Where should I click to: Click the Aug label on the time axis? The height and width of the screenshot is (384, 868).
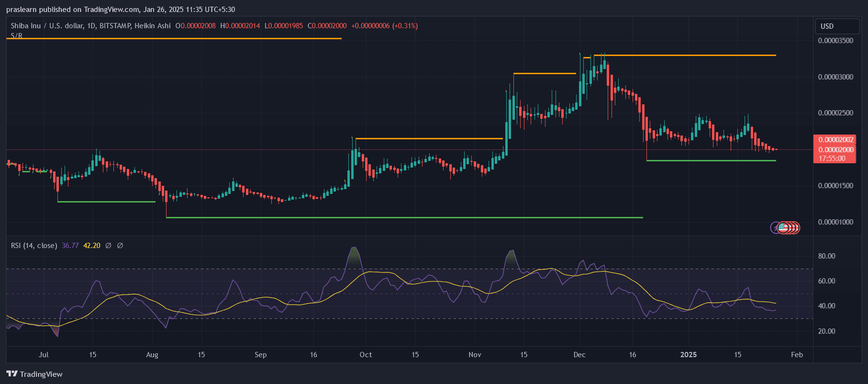(152, 355)
